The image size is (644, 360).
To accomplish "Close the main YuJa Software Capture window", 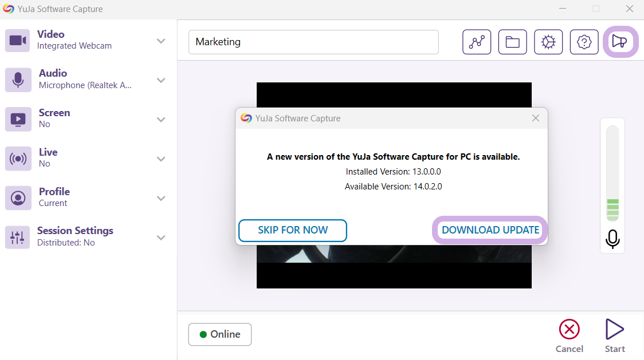I will pos(629,9).
